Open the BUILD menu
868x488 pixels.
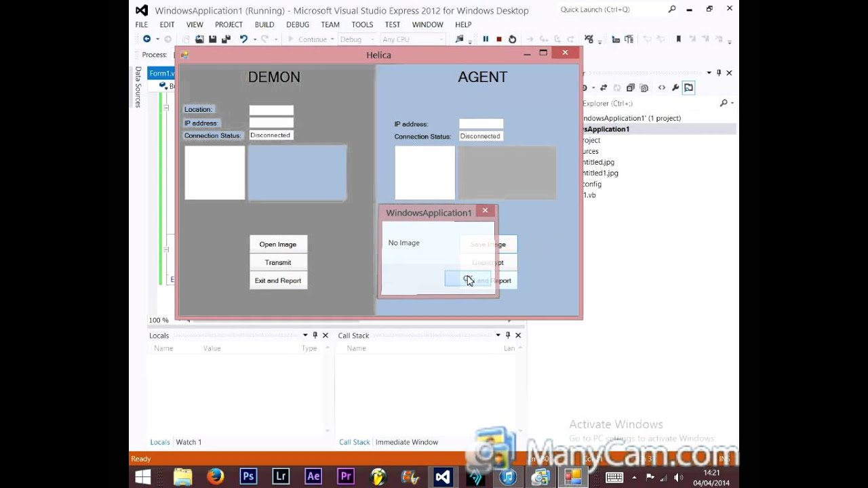click(x=264, y=24)
